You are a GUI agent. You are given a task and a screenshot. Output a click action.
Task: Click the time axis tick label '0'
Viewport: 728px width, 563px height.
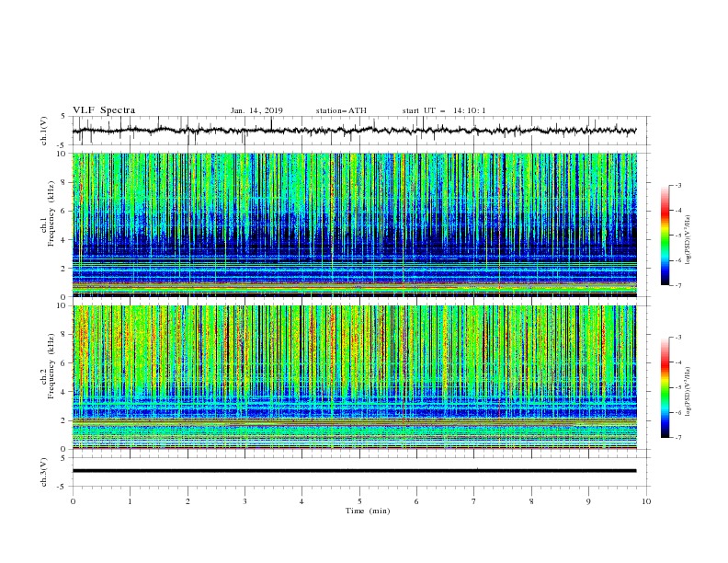(x=73, y=501)
